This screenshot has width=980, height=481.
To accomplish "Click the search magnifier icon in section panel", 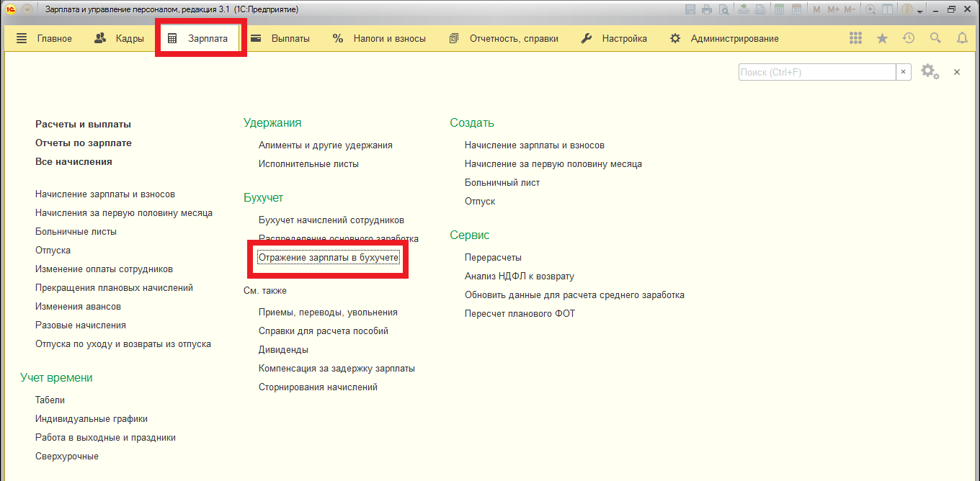I will pyautogui.click(x=935, y=38).
